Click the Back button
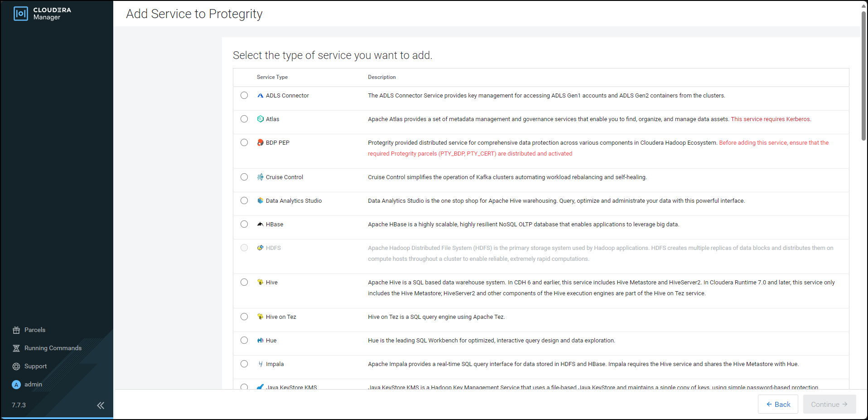Screen dimensions: 868x420 pos(778,404)
